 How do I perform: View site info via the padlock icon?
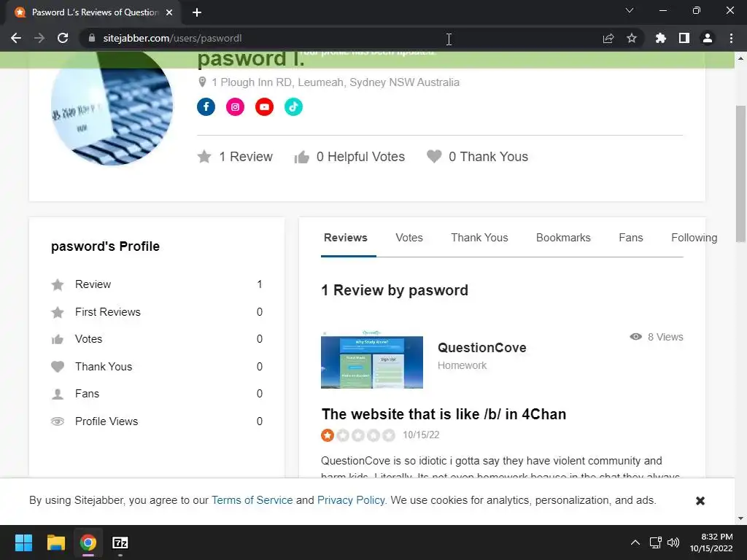[x=92, y=38]
